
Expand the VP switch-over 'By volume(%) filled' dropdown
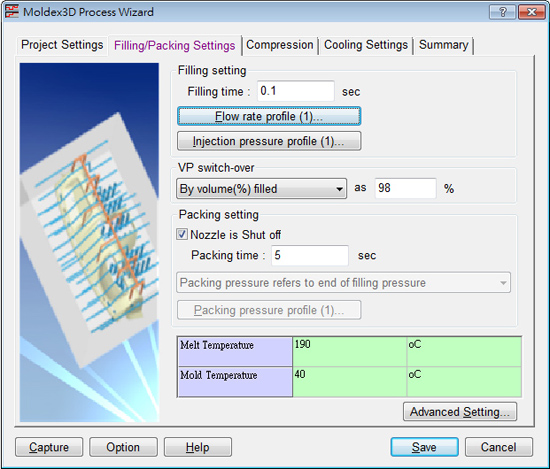click(x=261, y=189)
